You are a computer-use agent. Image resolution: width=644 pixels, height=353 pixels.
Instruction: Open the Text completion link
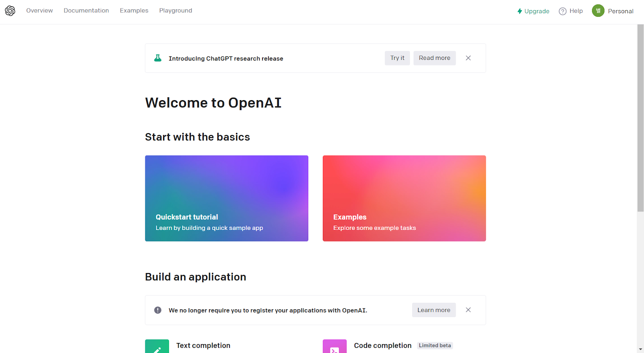[x=203, y=345]
